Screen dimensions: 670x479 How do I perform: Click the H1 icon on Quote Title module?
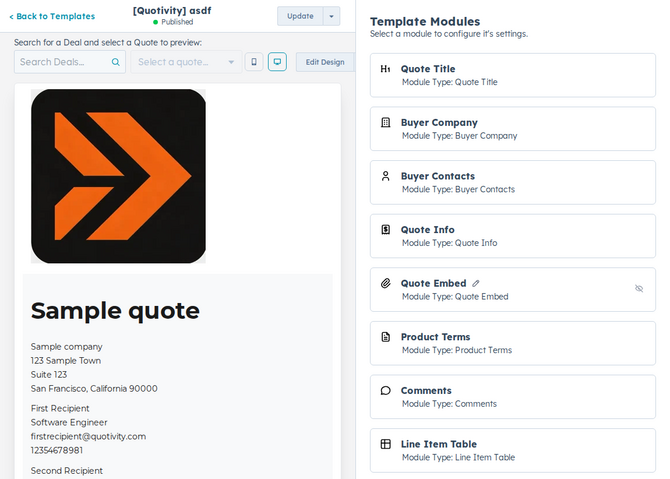coord(385,69)
